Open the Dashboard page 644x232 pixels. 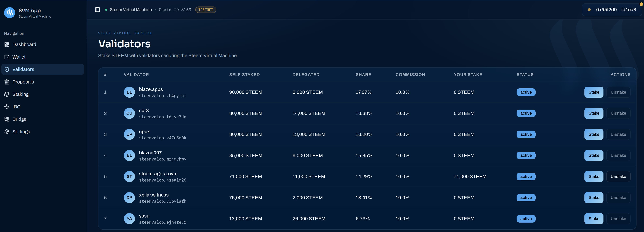42,44
